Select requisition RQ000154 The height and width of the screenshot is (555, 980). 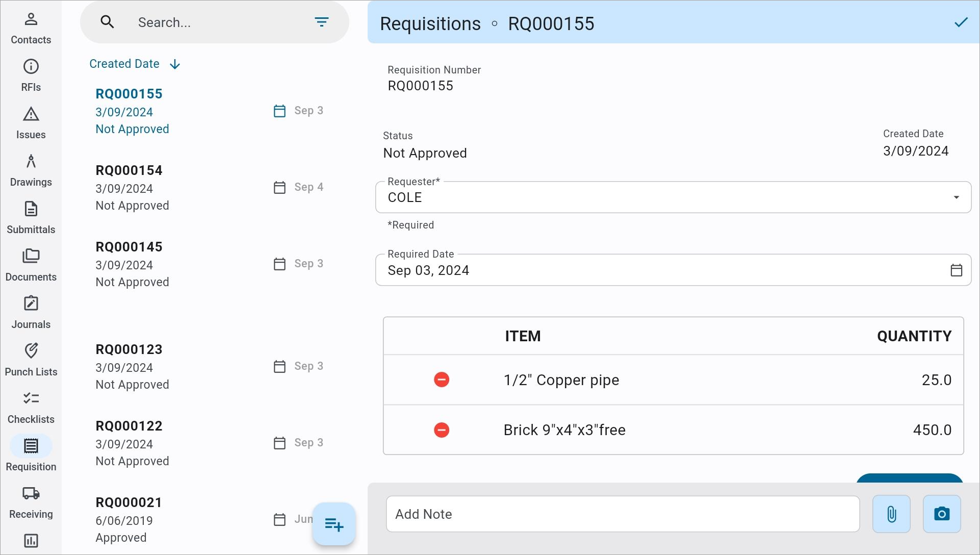tap(128, 170)
